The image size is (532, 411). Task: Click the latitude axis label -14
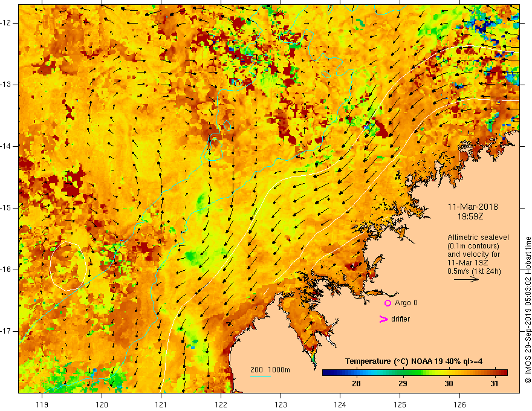[6, 146]
